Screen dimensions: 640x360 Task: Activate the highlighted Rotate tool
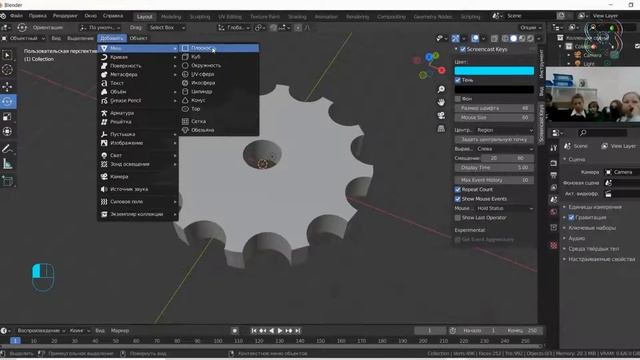7,101
